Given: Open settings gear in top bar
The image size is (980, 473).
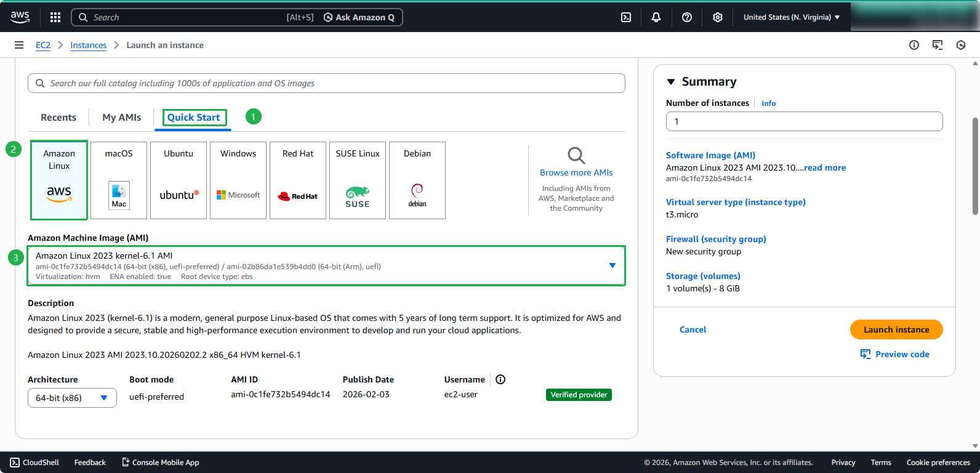Looking at the screenshot, I should [x=718, y=17].
